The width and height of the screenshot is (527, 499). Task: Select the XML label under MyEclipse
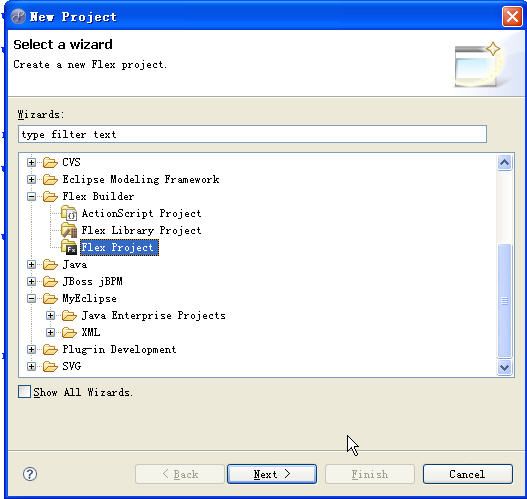pos(91,333)
